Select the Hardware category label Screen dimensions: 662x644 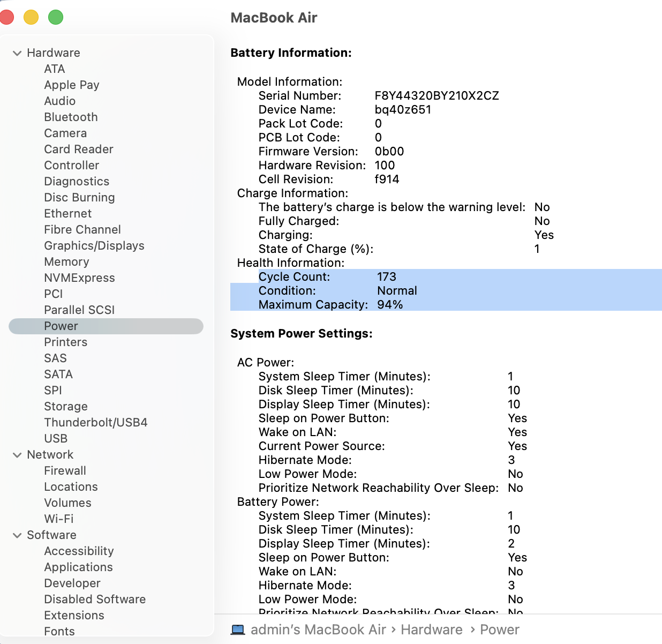(x=54, y=53)
